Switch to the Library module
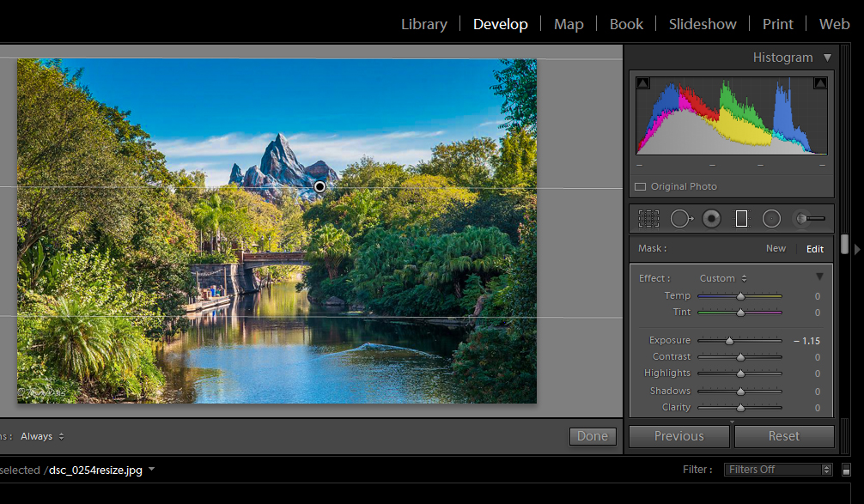Screen dimensions: 864x504 pyautogui.click(x=424, y=24)
